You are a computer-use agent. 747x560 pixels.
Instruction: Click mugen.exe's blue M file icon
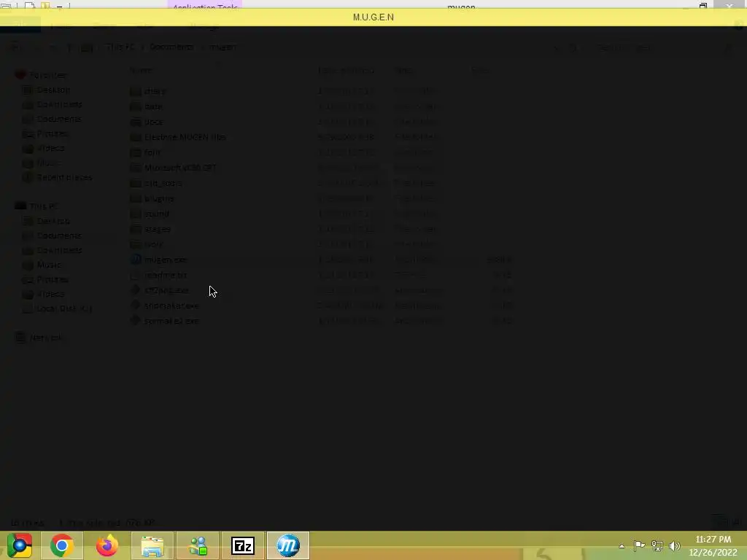(x=136, y=260)
